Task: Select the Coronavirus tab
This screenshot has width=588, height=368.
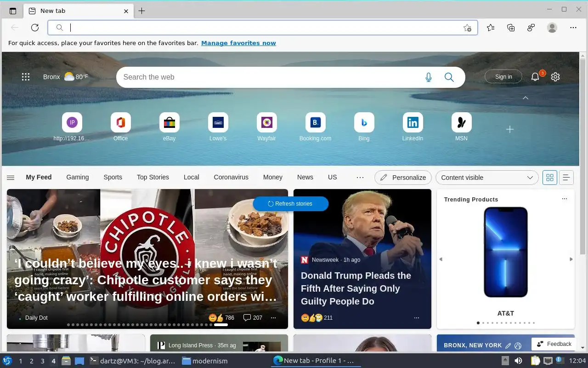Action: (231, 177)
